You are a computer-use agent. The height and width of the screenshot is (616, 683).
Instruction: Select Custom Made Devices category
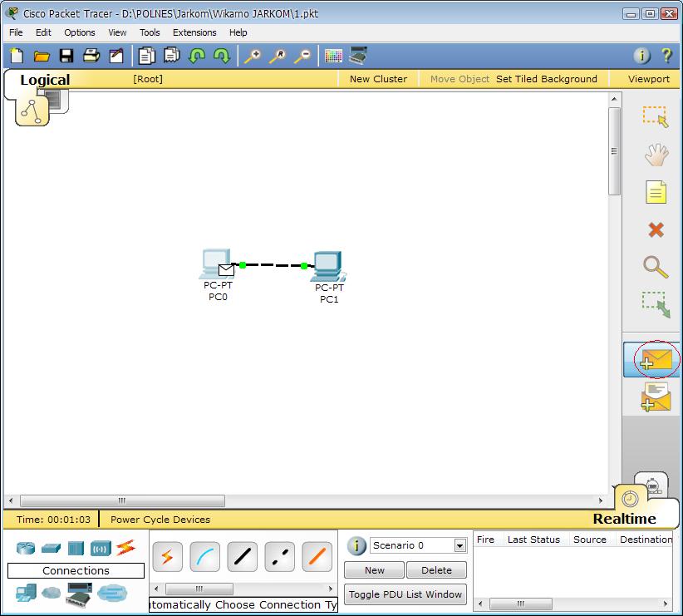click(x=79, y=594)
